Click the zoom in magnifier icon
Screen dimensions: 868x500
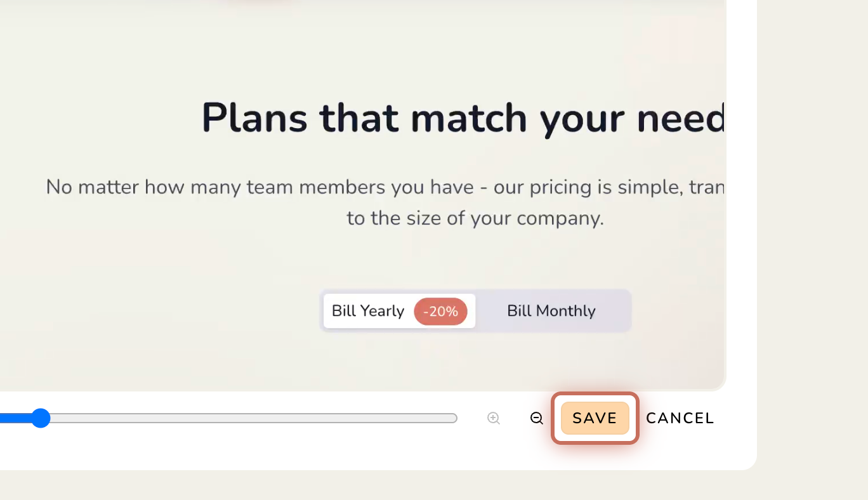coord(494,418)
